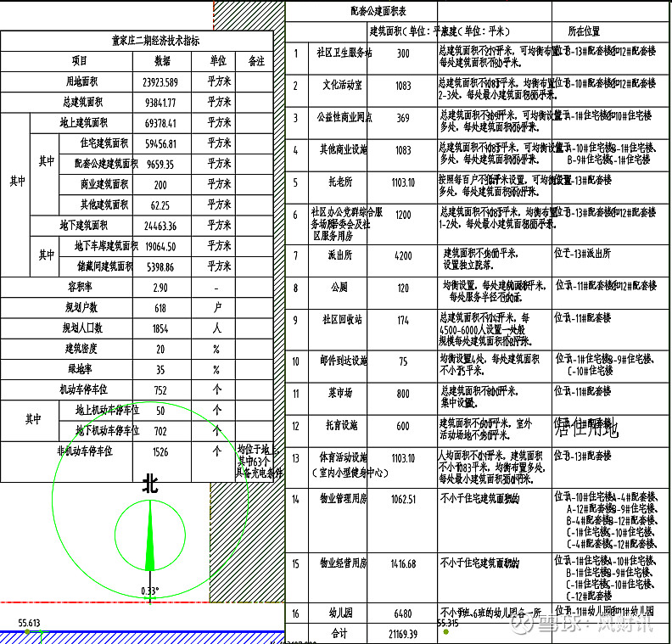Click the elevation label 55.613
The image size is (672, 644).
tap(29, 623)
